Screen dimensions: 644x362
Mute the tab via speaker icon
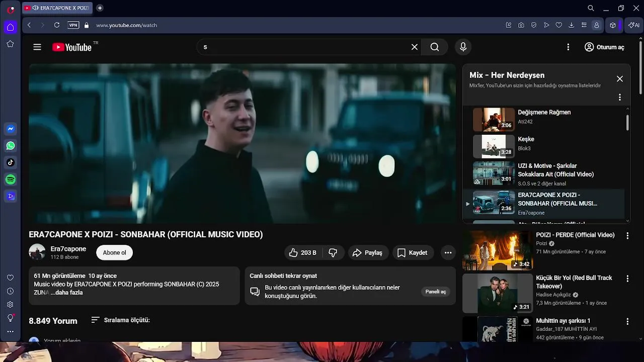pyautogui.click(x=35, y=8)
